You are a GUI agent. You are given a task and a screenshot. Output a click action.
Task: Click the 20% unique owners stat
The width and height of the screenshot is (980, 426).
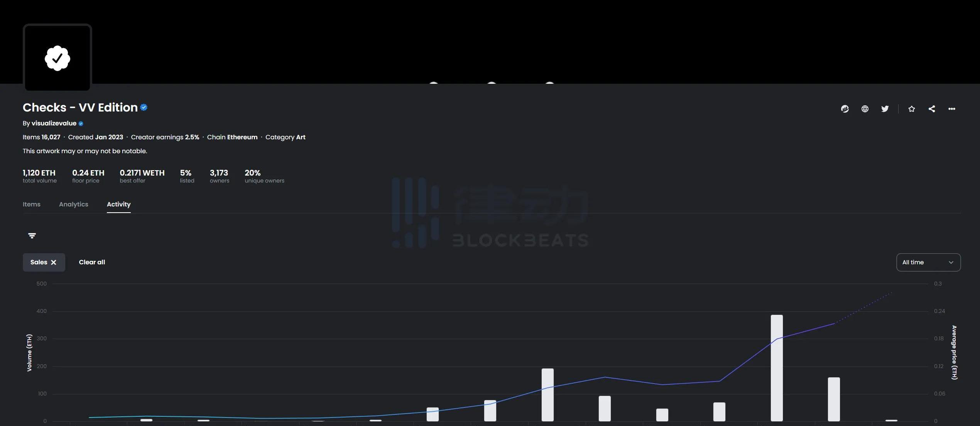[265, 176]
